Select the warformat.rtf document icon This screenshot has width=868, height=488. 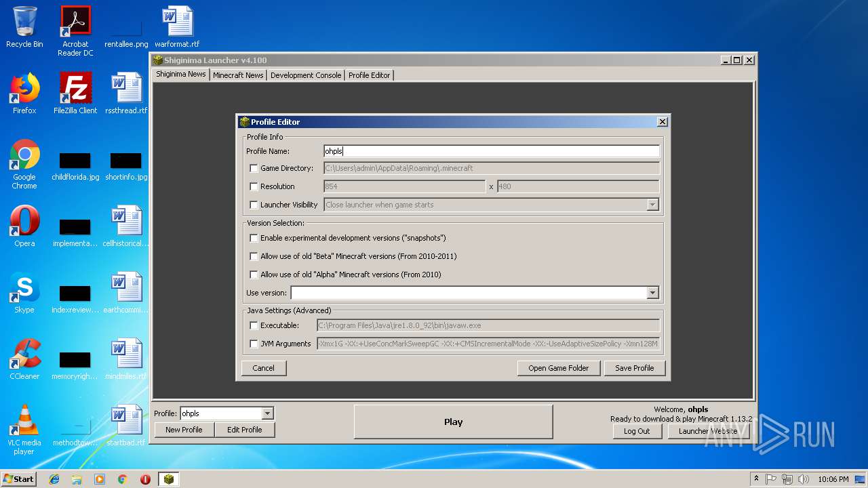(x=177, y=27)
